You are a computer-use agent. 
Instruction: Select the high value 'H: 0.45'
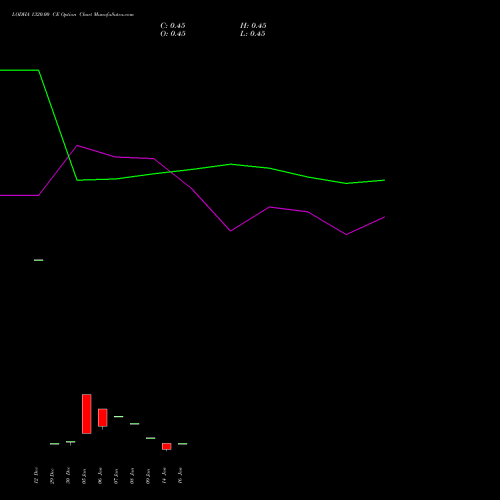pos(253,26)
